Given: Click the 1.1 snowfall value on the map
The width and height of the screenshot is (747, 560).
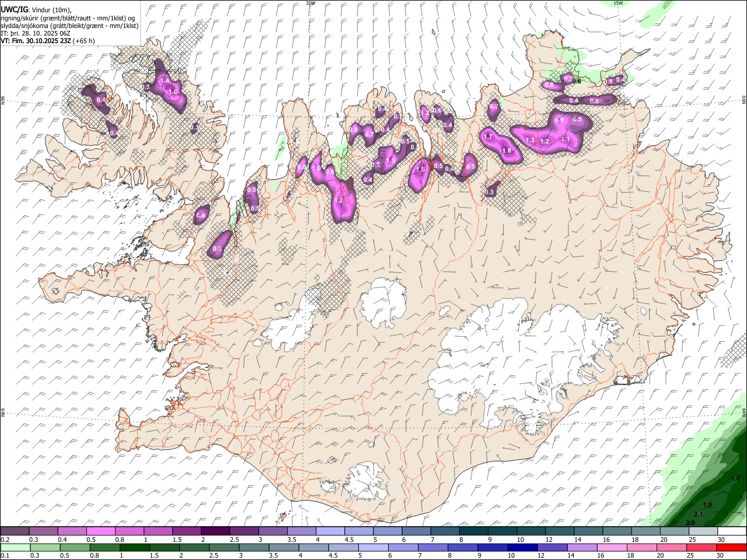Looking at the screenshot, I should pyautogui.click(x=565, y=139).
